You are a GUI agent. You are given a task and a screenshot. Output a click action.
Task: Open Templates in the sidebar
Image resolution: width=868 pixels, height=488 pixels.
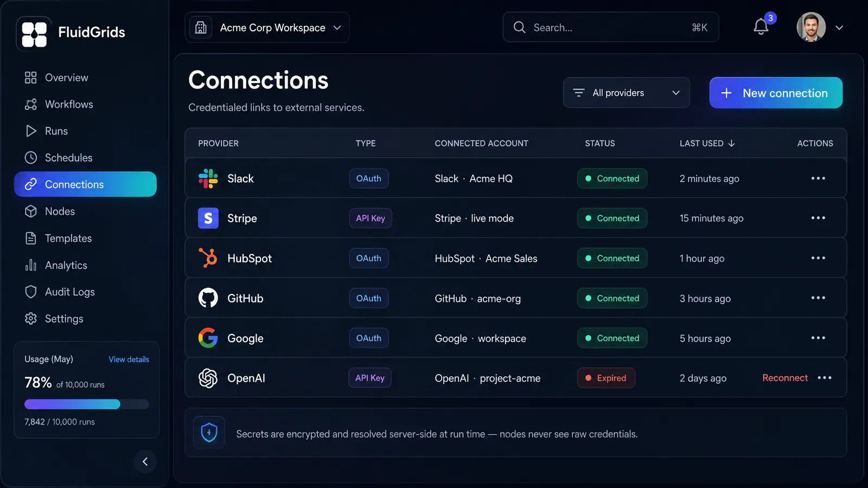[85, 238]
